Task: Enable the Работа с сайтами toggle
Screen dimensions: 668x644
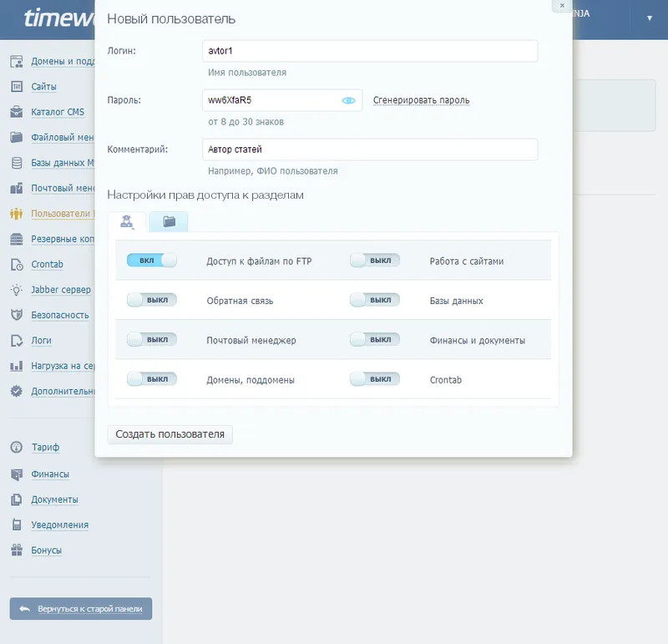Action: 374,260
